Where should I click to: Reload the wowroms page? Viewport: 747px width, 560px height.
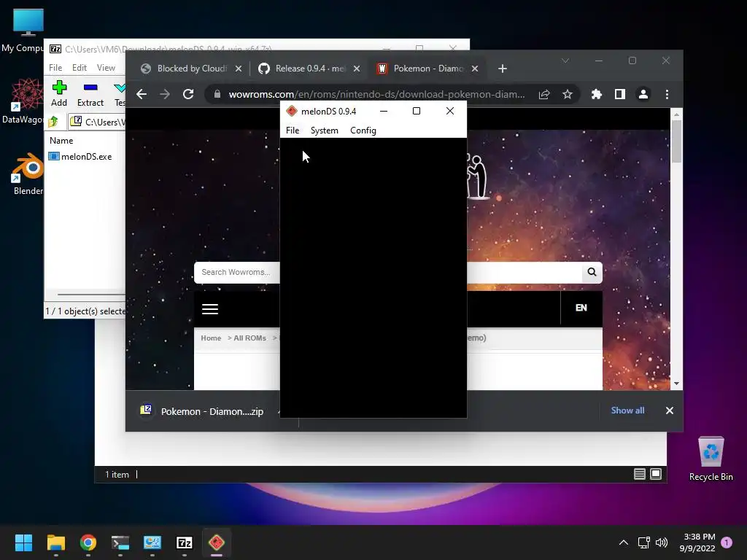point(188,94)
